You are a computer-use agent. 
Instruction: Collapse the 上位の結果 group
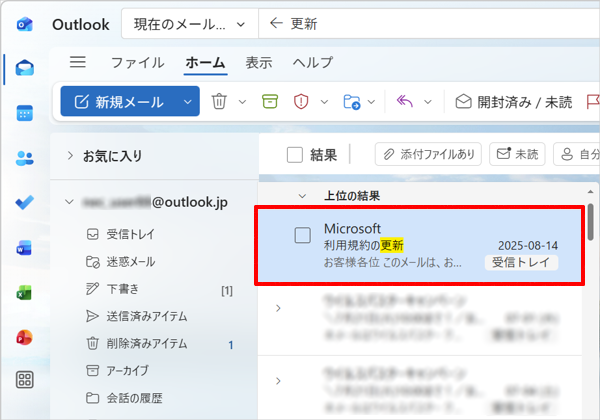pos(302,196)
